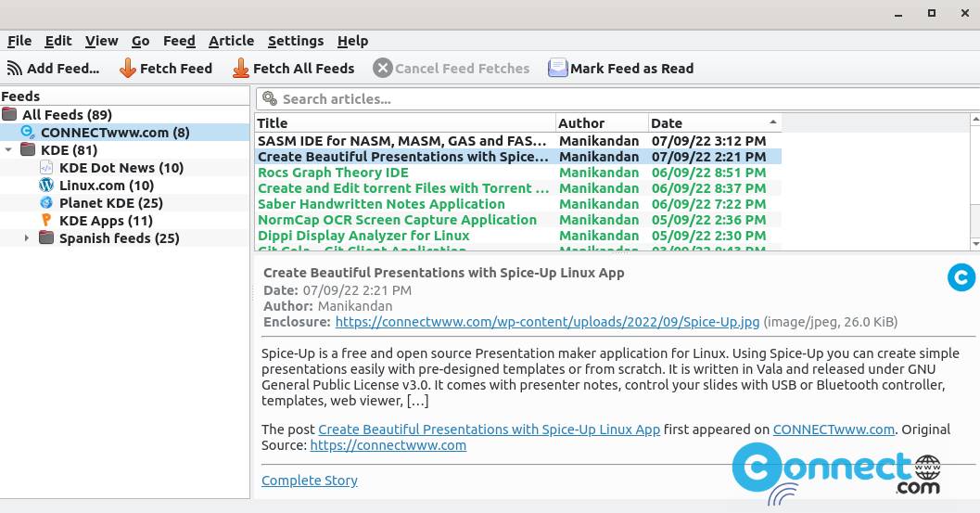Click the CONNECTwww.com feed favicon
The width and height of the screenshot is (980, 513).
[x=28, y=132]
